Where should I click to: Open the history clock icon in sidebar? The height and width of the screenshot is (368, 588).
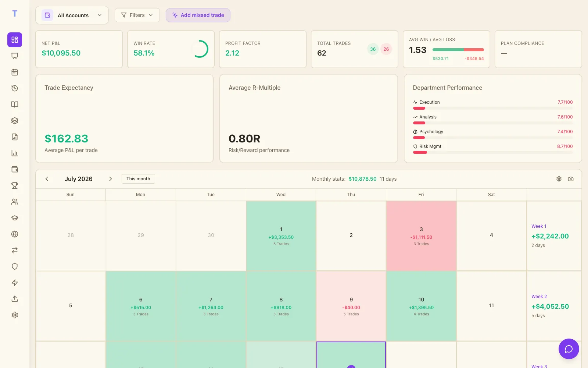[x=15, y=88]
